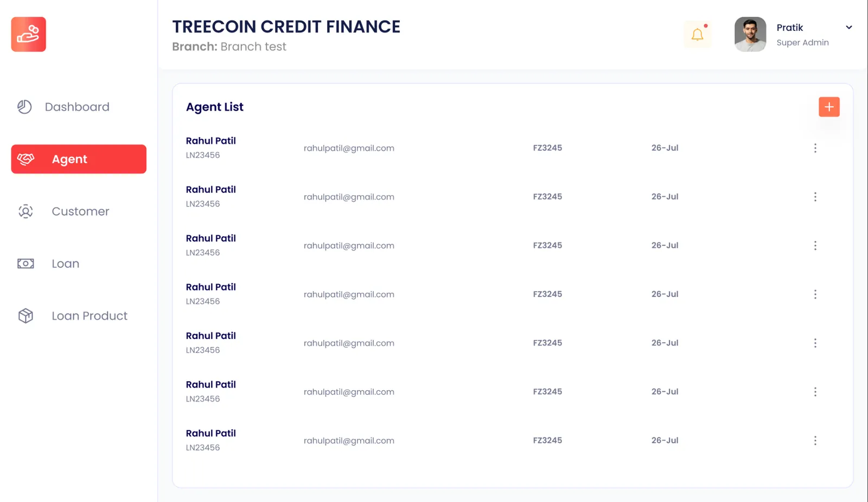Click the Loan Product box icon
Viewport: 868px width, 502px height.
pos(25,316)
